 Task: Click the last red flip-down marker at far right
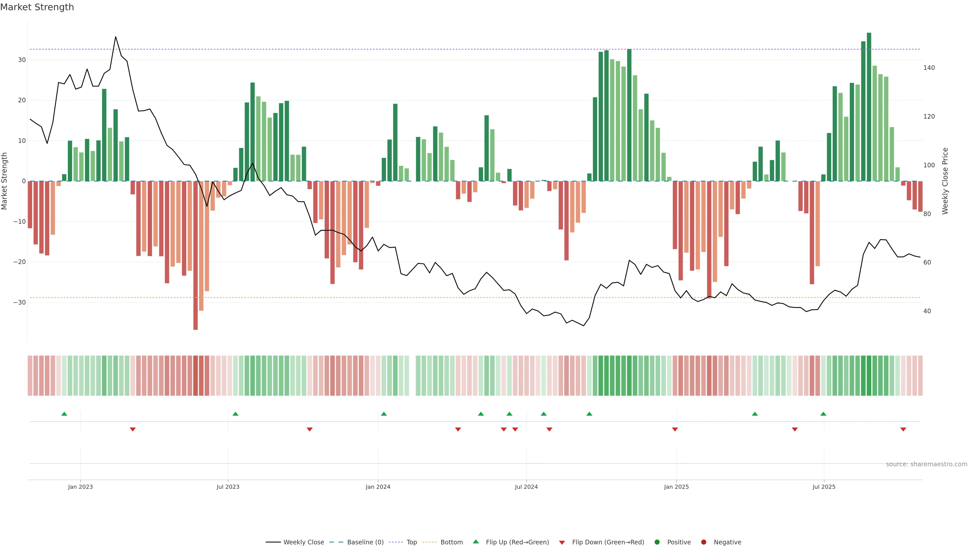click(x=903, y=429)
